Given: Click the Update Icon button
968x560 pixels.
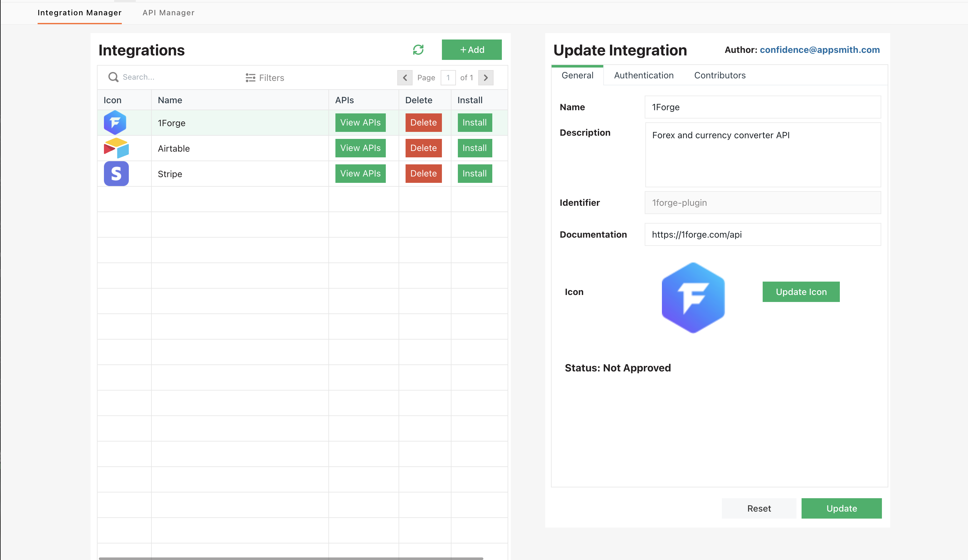Looking at the screenshot, I should pyautogui.click(x=801, y=292).
